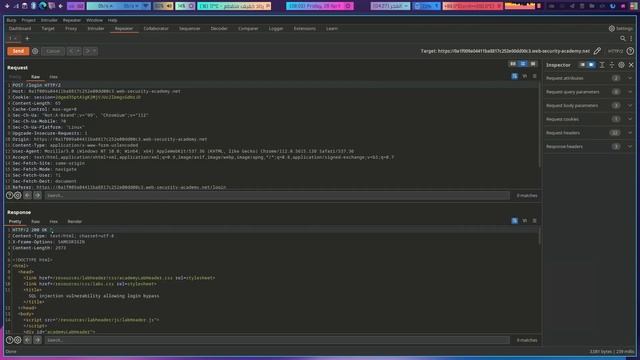Screen dimensions: 640x360
Task: Switch to the Proxy tab
Action: (x=71, y=29)
